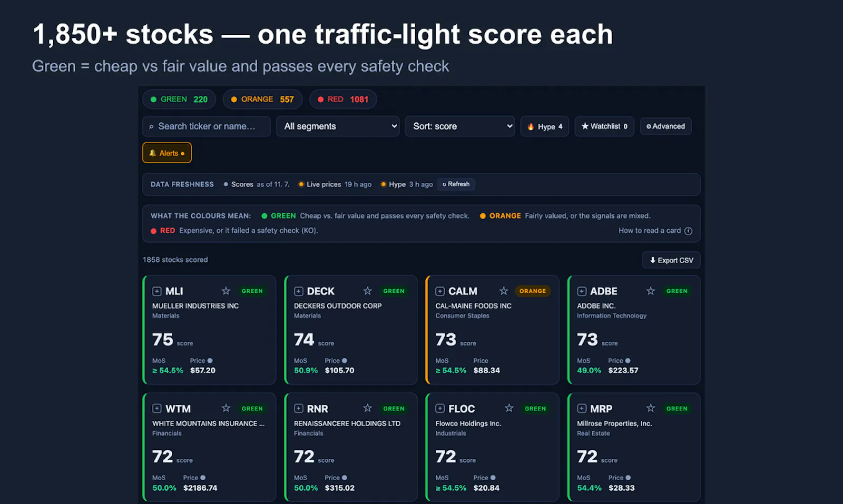Expand the ADBE card plus icon
This screenshot has height=504, width=843.
click(582, 291)
